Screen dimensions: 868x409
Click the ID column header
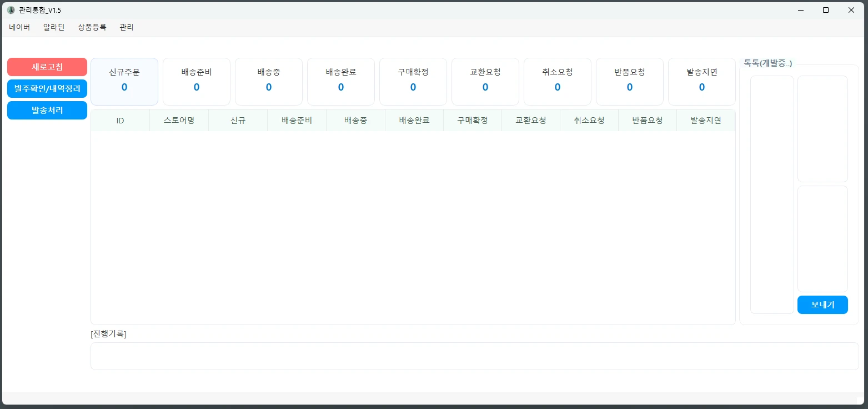point(121,121)
